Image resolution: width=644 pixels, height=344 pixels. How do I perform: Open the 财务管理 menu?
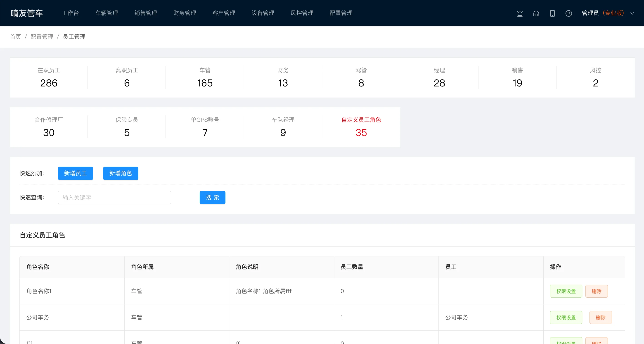[x=185, y=13]
